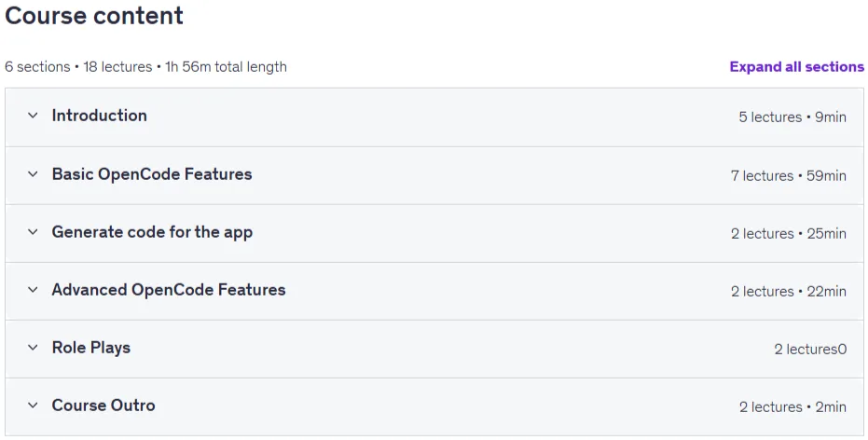Open the Role Plays section title
The width and height of the screenshot is (868, 440).
91,348
